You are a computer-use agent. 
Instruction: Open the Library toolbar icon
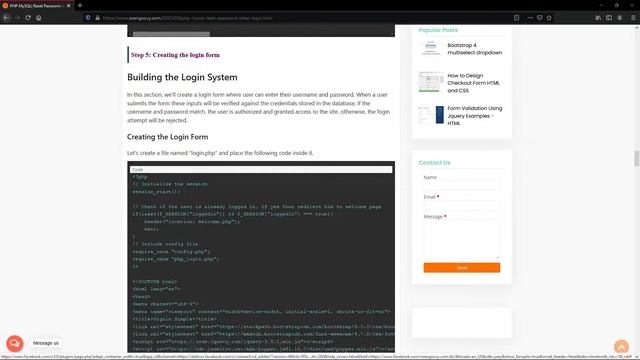(598, 18)
